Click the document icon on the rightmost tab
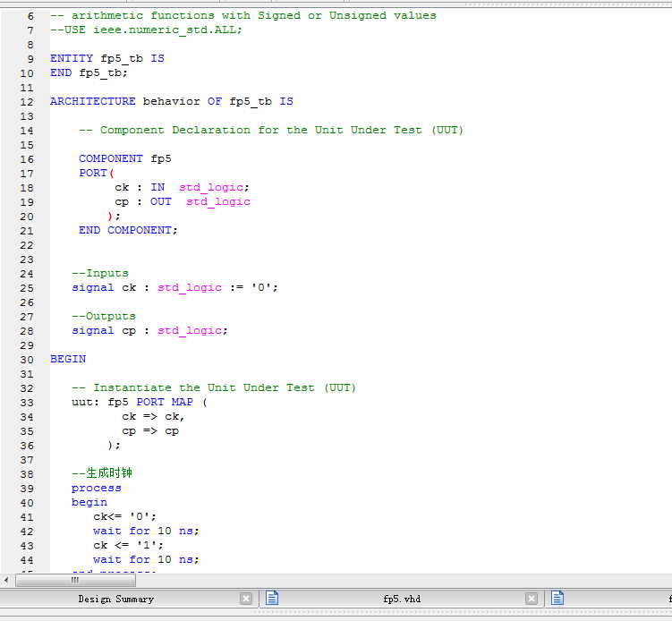The height and width of the screenshot is (621, 672). tap(557, 599)
